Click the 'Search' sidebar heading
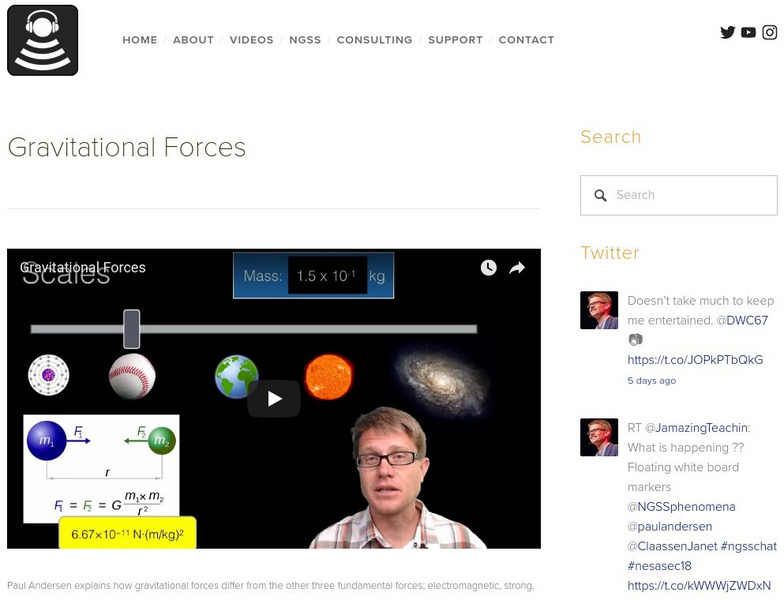This screenshot has width=784, height=600. 610,136
